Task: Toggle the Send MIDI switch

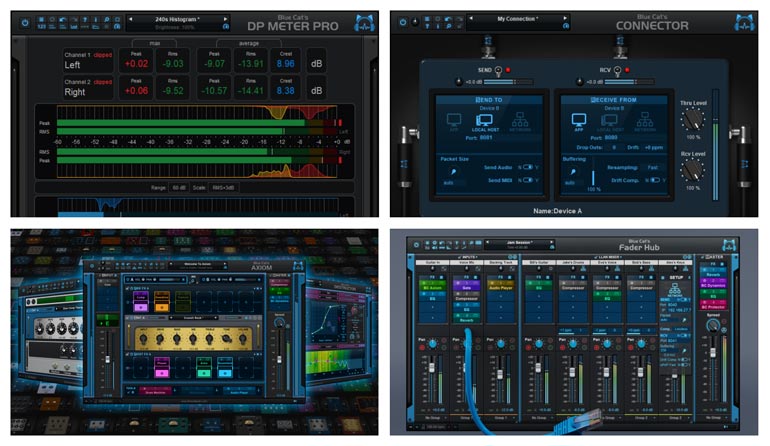Action: point(528,180)
